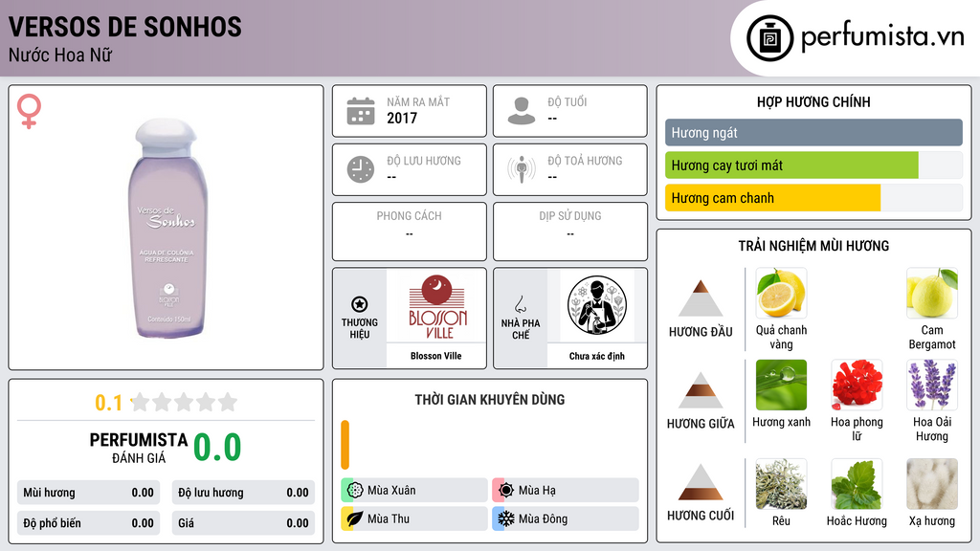Click the 0.1 rating value
Viewport: 980px width, 551px height.
click(108, 403)
